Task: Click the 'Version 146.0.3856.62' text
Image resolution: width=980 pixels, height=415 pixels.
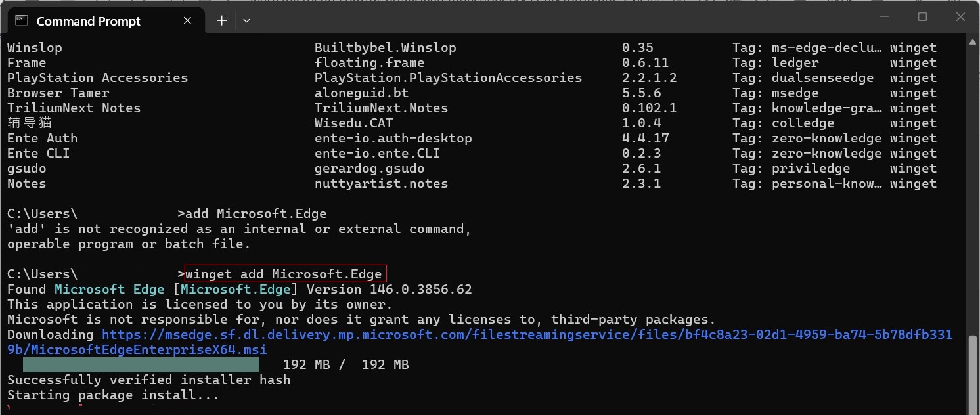Action: point(390,290)
